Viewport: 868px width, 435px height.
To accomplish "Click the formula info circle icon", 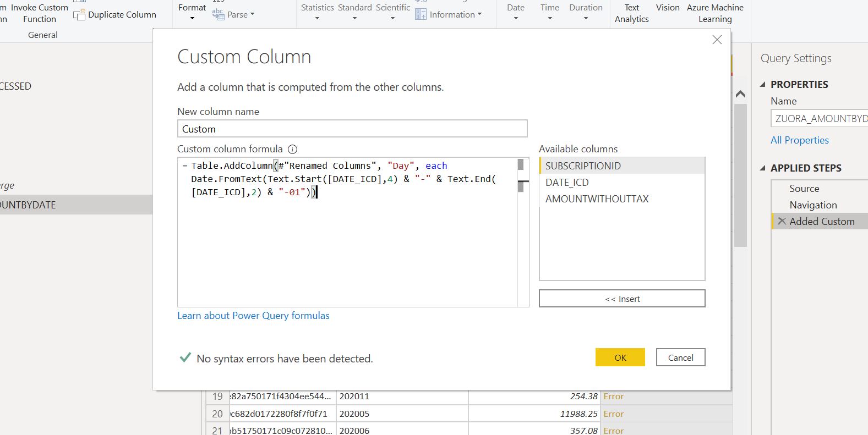I will tap(293, 149).
